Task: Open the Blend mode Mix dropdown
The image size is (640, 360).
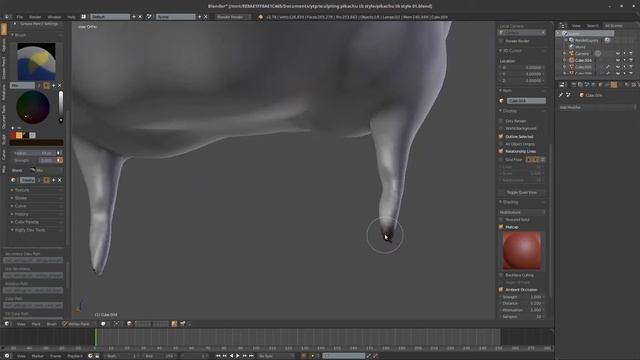Action: tap(46, 170)
